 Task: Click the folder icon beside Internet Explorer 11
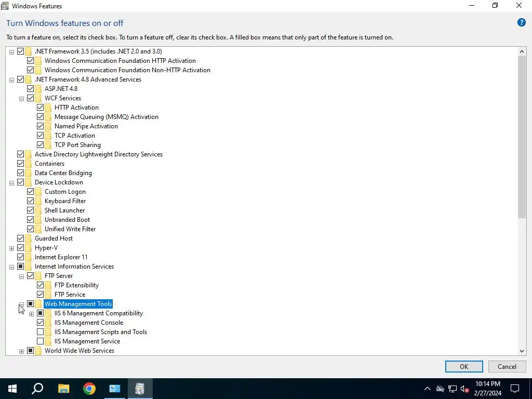[x=29, y=257]
